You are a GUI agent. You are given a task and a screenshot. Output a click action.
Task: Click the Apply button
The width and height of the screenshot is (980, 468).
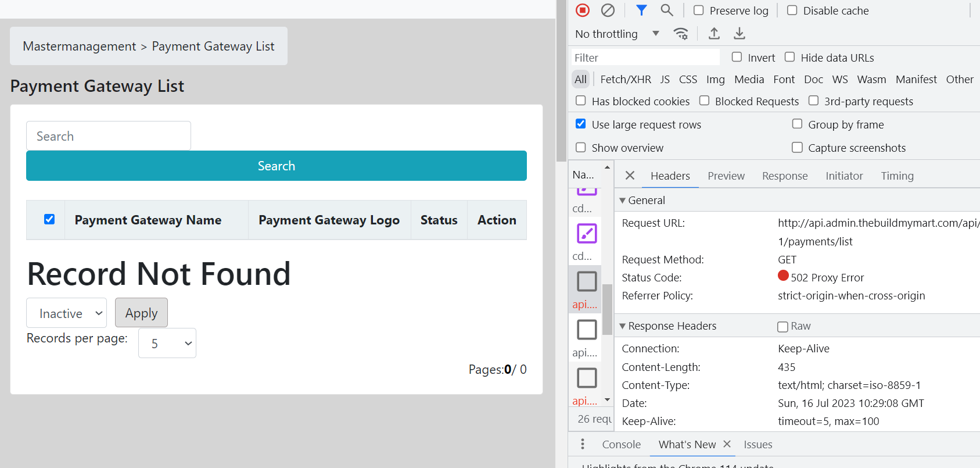(x=141, y=313)
